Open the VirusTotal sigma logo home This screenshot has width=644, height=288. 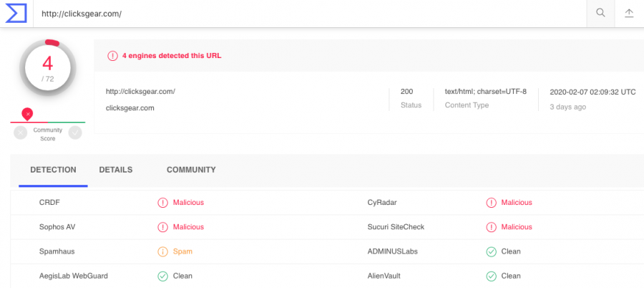coord(16,13)
